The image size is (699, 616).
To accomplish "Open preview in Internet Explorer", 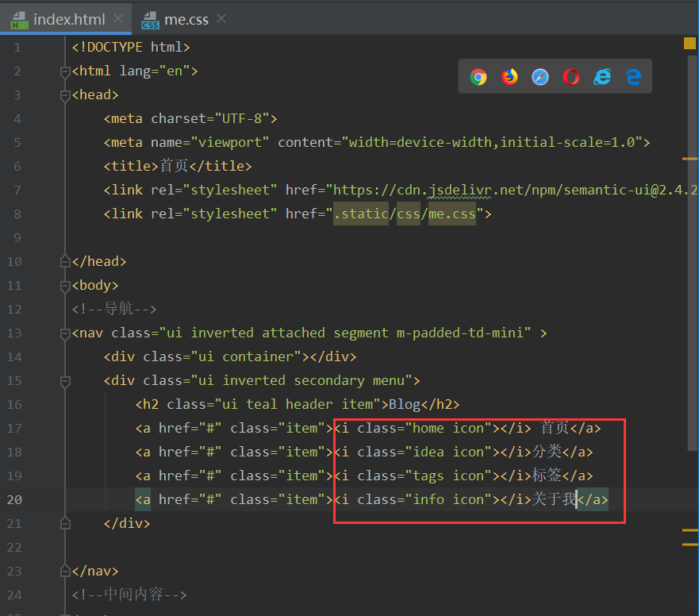I will pos(602,77).
